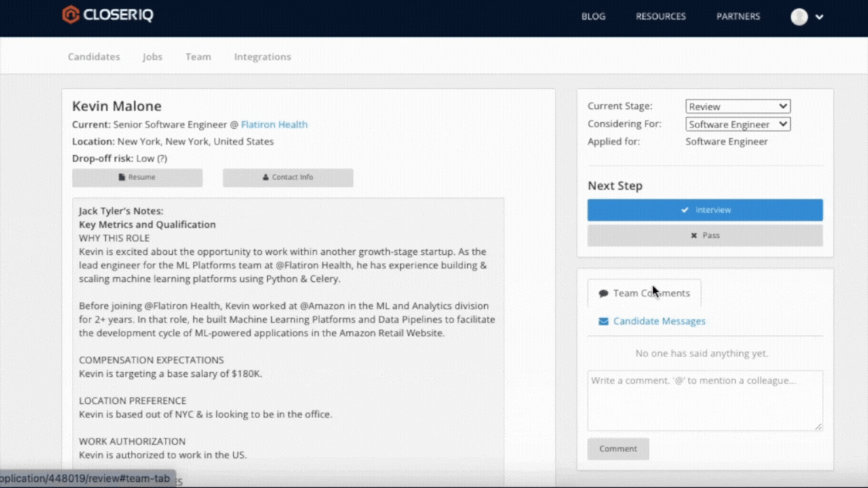Click into the comment text box
868x488 pixels.
point(705,400)
